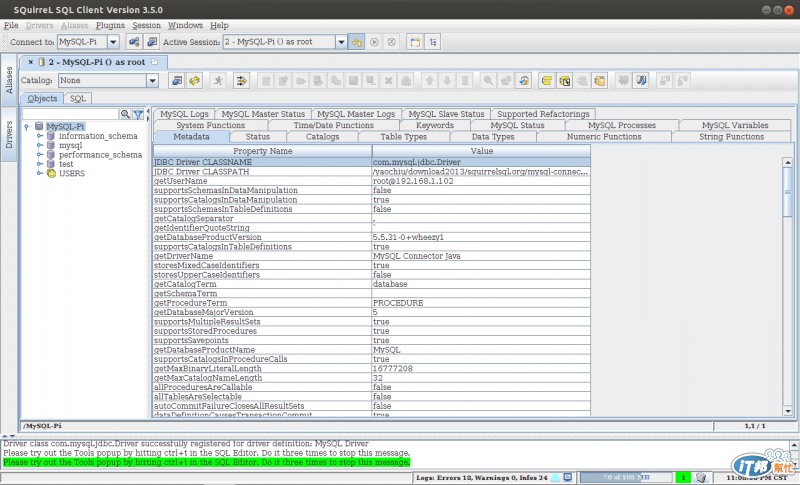Switch to the SQL tab
Screen dimensions: 800x485
(x=78, y=98)
